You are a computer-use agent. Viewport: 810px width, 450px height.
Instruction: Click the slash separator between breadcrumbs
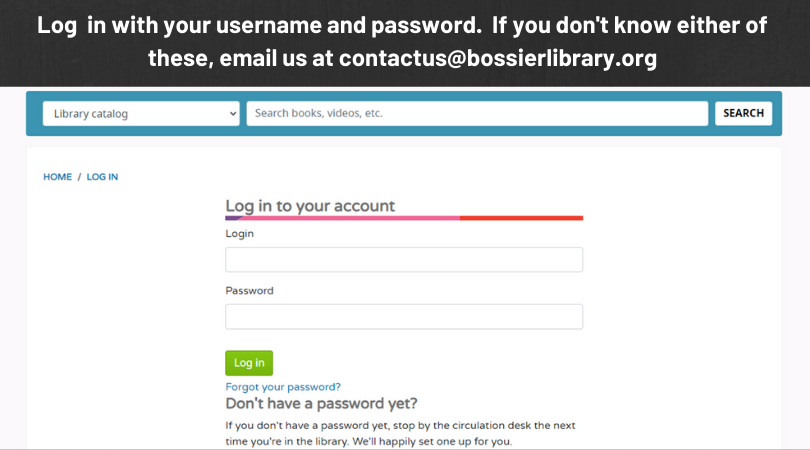[79, 177]
